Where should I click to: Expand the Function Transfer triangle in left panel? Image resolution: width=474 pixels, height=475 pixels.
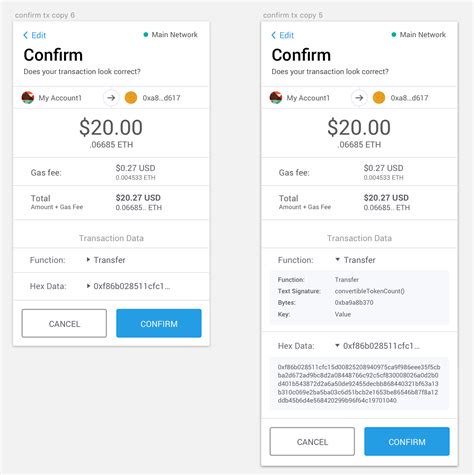(88, 259)
